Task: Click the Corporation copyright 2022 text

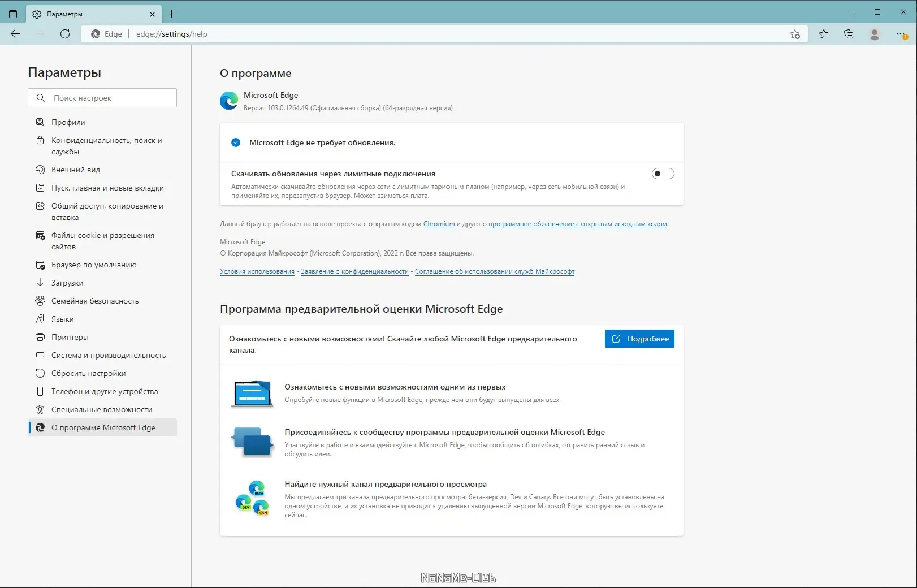Action: point(347,253)
